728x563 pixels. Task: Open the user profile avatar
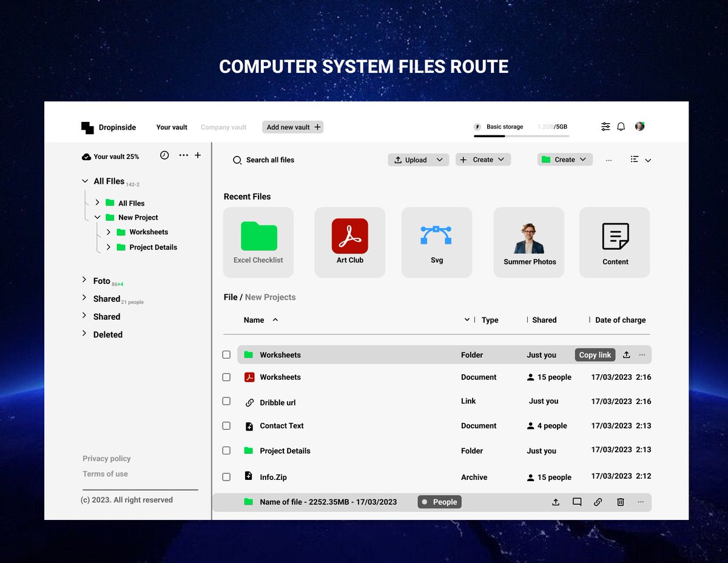coord(639,126)
